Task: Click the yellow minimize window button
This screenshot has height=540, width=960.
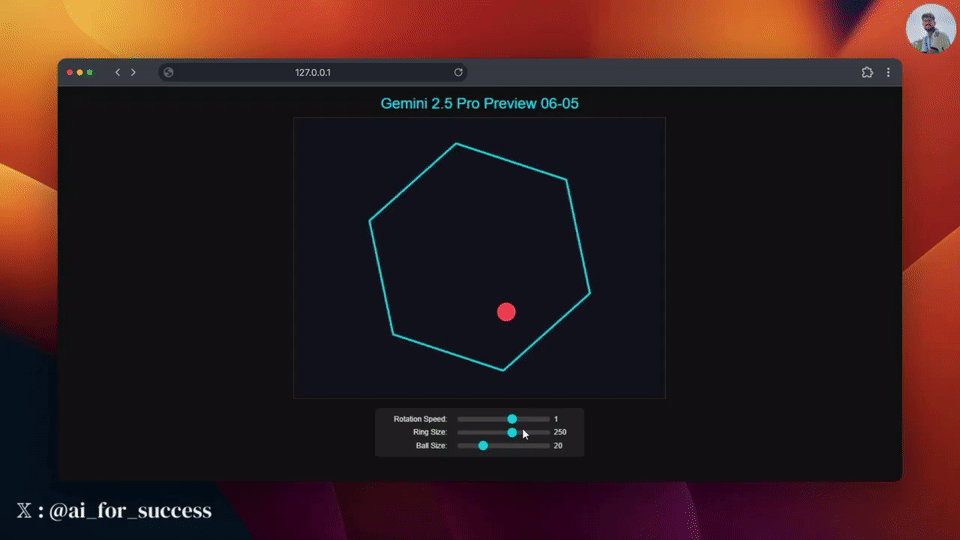Action: (80, 72)
